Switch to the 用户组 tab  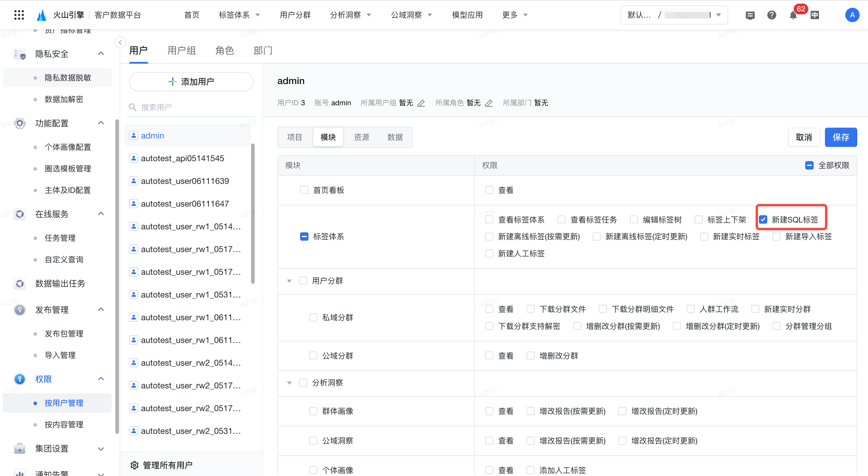pyautogui.click(x=182, y=51)
